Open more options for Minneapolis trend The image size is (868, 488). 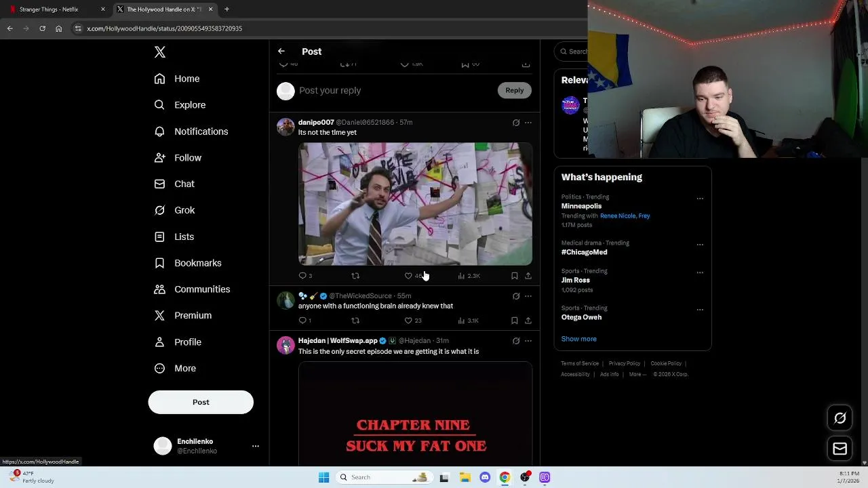coord(700,199)
